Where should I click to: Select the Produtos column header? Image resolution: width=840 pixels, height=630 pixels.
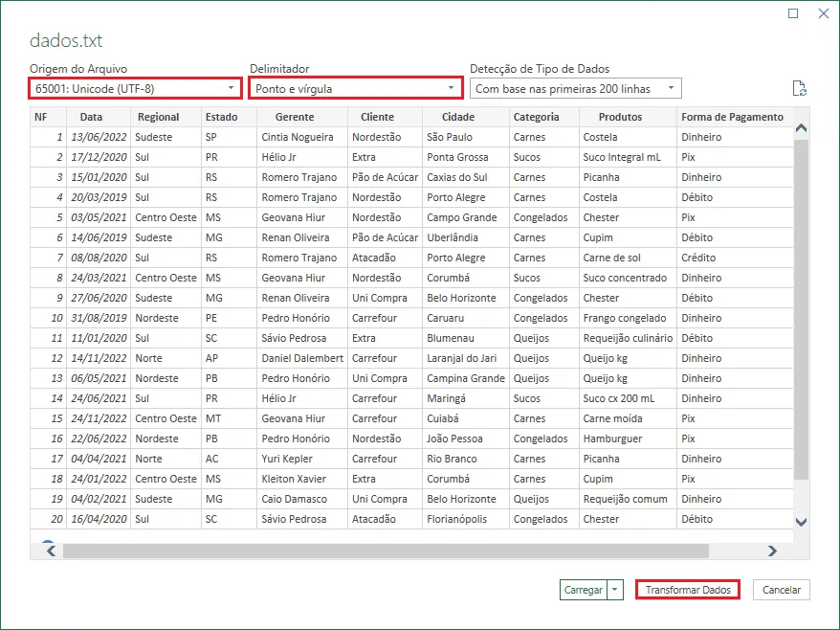(628, 117)
